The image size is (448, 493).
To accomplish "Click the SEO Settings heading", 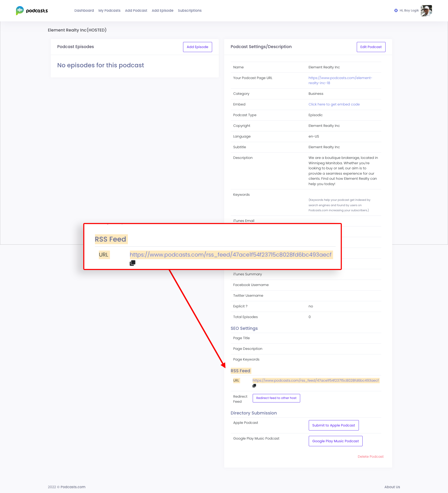I will (x=244, y=328).
